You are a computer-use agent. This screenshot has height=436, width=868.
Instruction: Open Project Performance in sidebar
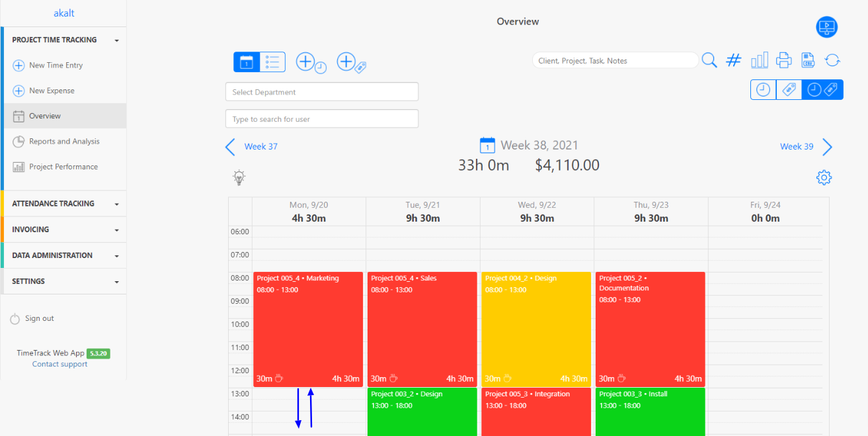(x=63, y=167)
